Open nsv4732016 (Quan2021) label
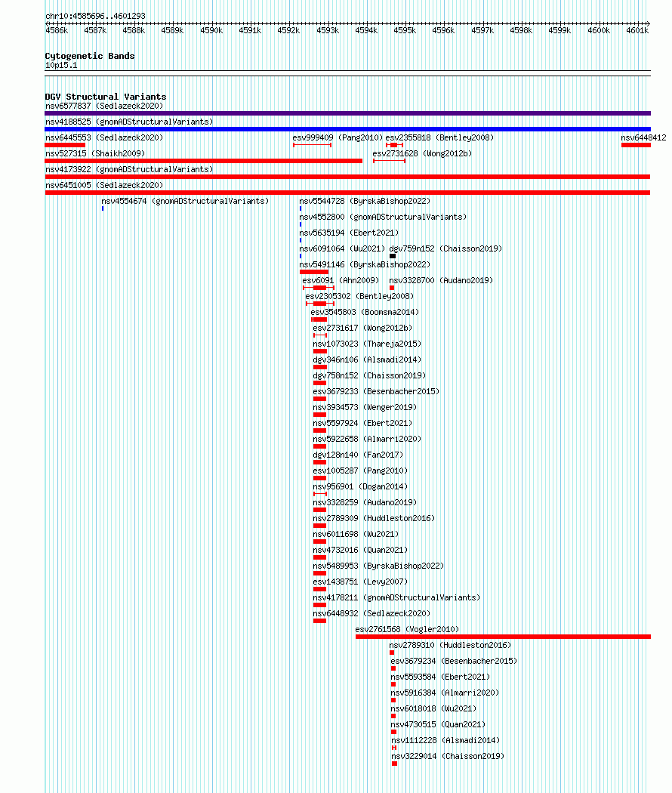This screenshot has height=793, width=672. pos(360,551)
